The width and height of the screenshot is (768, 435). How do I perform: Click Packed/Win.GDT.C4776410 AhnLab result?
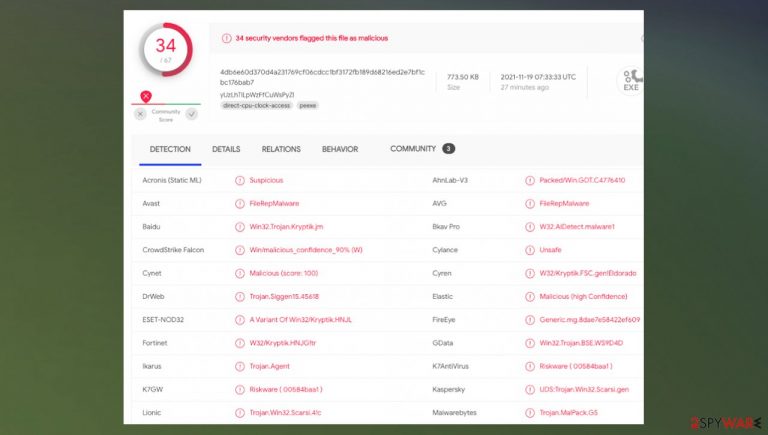click(x=582, y=180)
